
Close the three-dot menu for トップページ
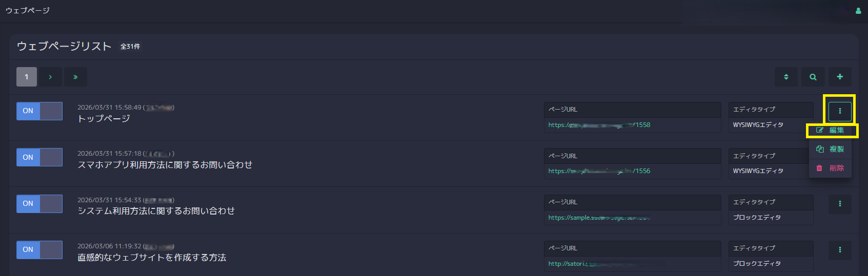[840, 111]
